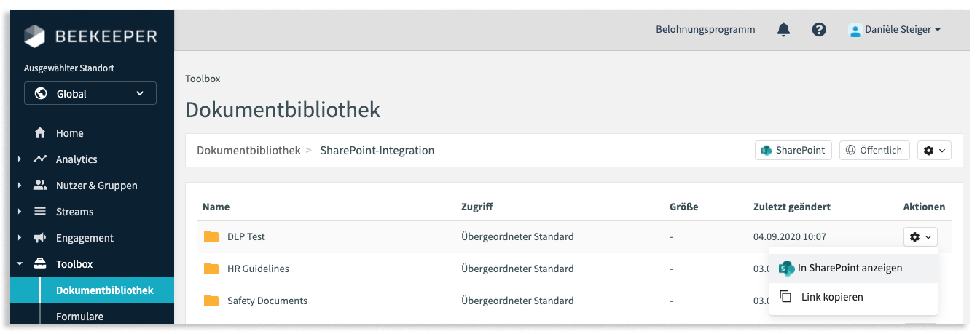Click the Safety Documents folder icon
The width and height of the screenshot is (980, 334).
pos(211,301)
